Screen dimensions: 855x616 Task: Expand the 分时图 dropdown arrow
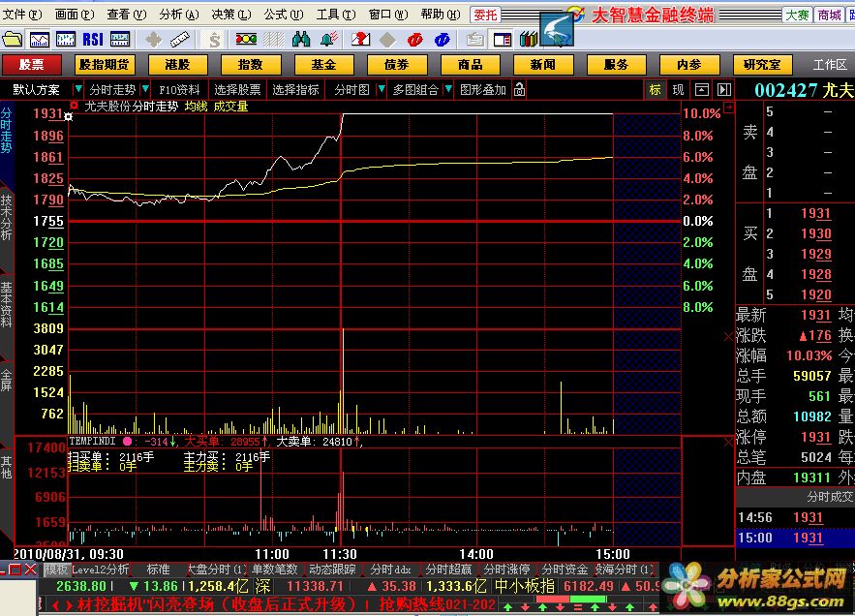[382, 89]
